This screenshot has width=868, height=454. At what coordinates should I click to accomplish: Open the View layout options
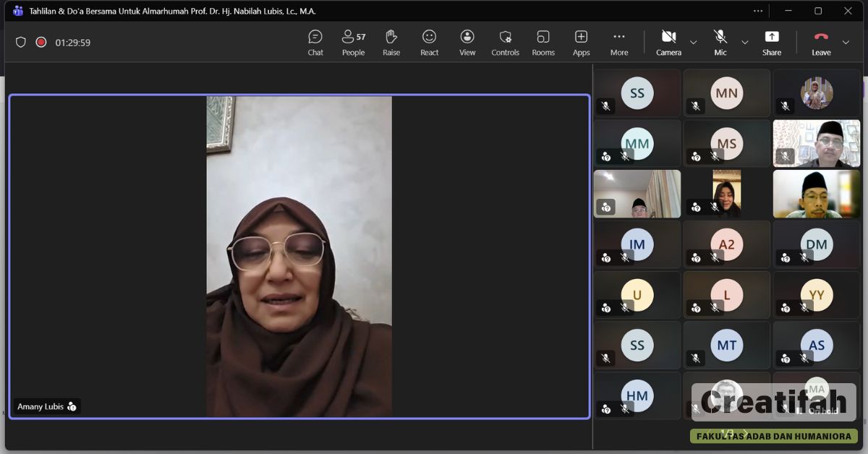pos(467,42)
